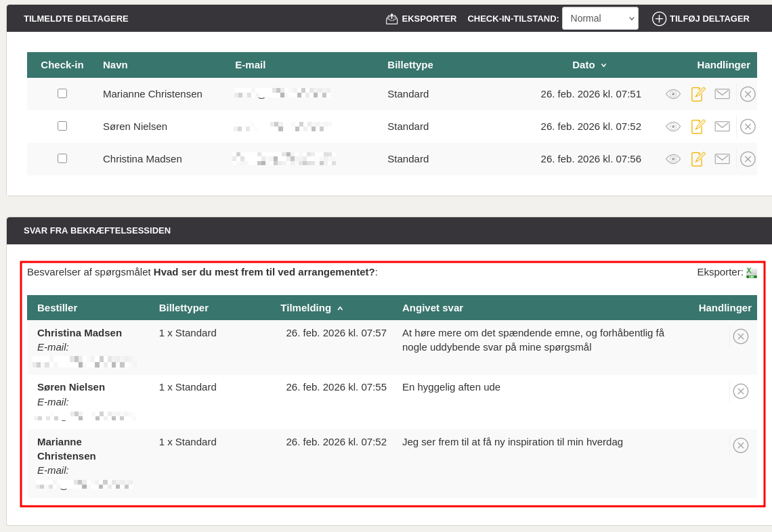Image resolution: width=772 pixels, height=532 pixels.
Task: Click Tilføj deltager button
Action: (701, 18)
